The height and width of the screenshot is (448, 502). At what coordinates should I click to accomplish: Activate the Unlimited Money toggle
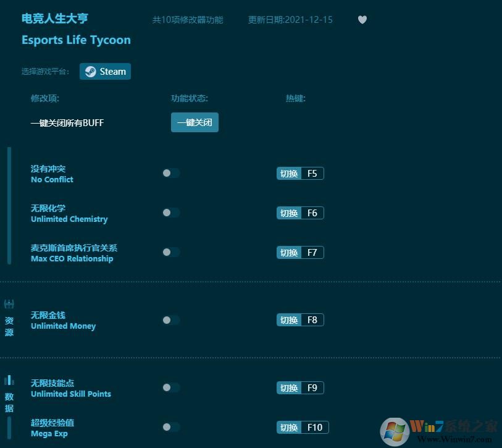click(171, 320)
